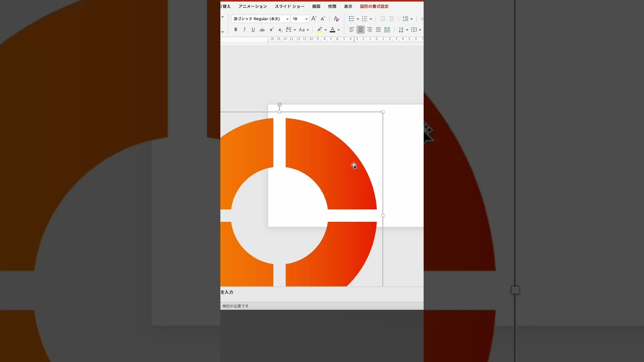Switch to the 録画 tab
This screenshot has height=362, width=644.
pyautogui.click(x=316, y=7)
